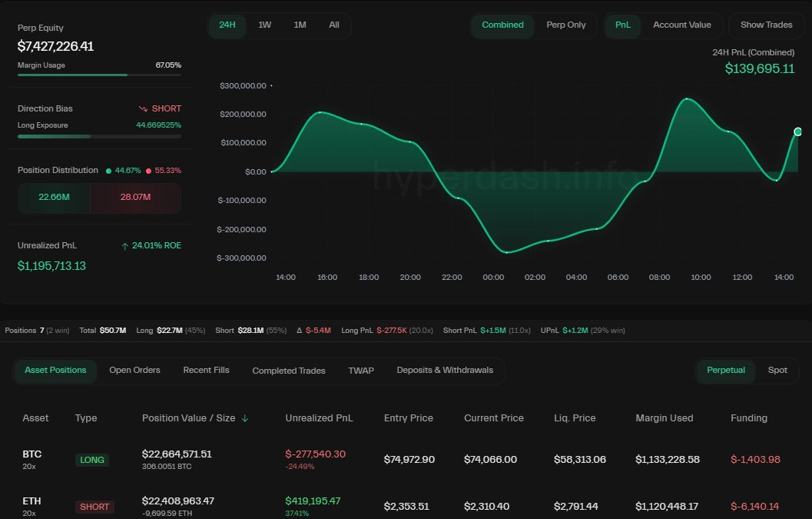Screen dimensions: 812x519
Task: Switch to Account Value display
Action: coord(682,25)
